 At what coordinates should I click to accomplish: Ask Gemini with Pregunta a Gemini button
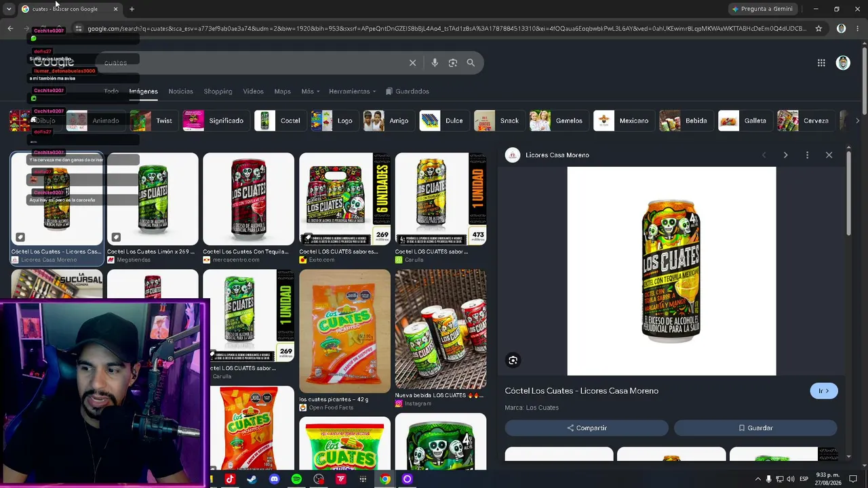[x=762, y=9]
